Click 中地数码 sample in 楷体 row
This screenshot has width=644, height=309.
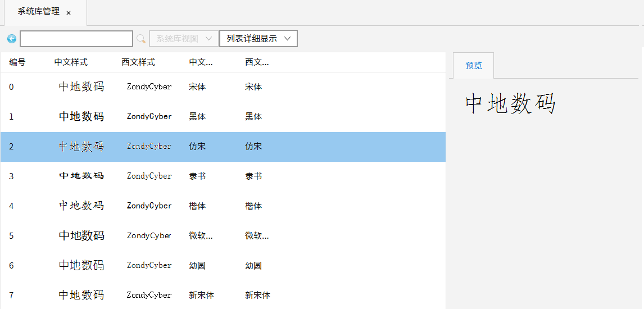pyautogui.click(x=81, y=206)
